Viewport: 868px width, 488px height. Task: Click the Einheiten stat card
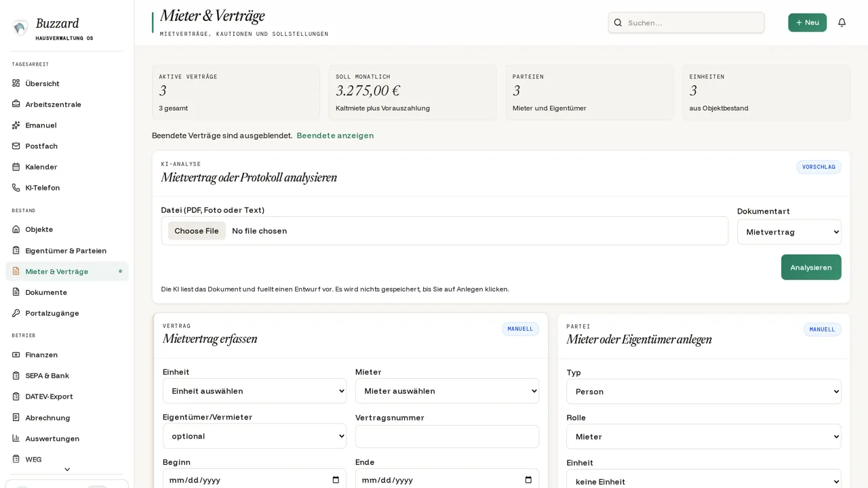tap(766, 92)
